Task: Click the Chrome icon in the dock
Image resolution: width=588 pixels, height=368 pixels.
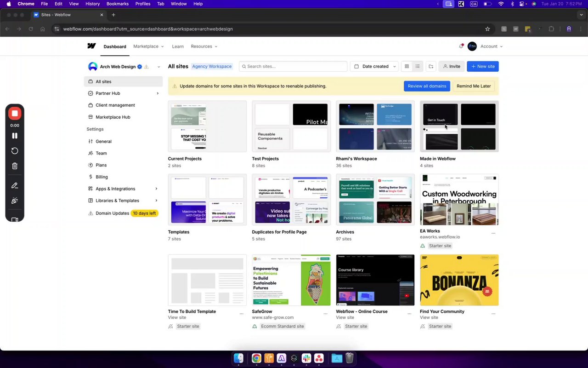Action: click(x=256, y=358)
